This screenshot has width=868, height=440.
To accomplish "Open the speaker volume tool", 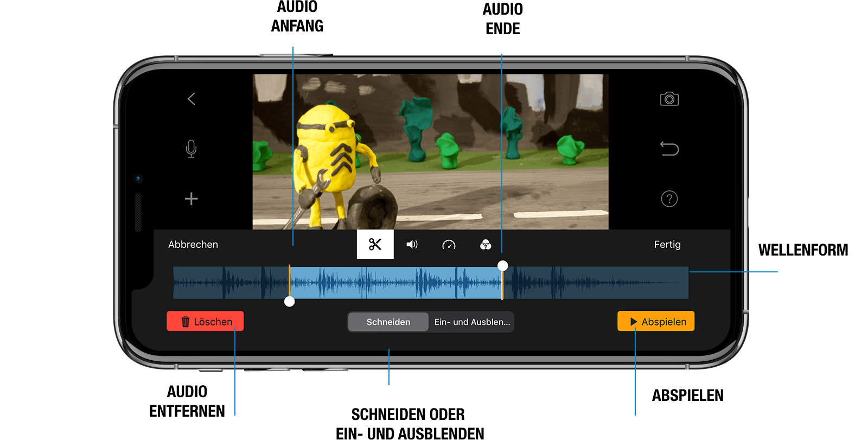I will 412,245.
